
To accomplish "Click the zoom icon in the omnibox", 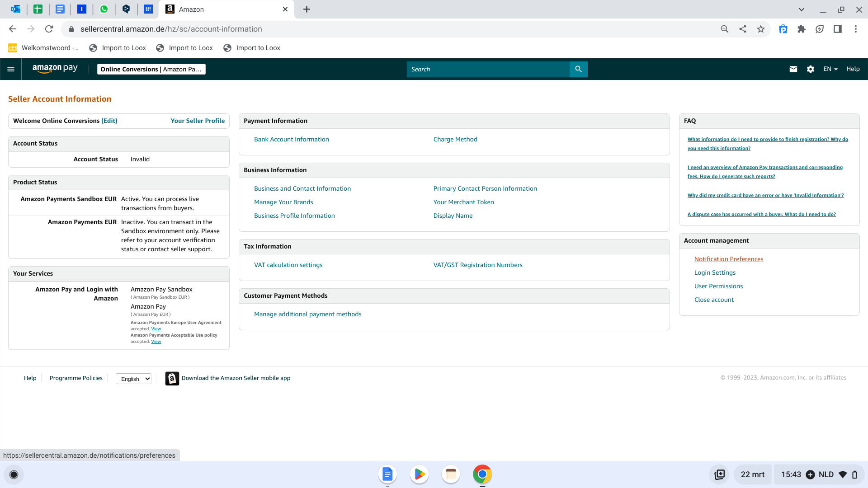I will [x=724, y=28].
